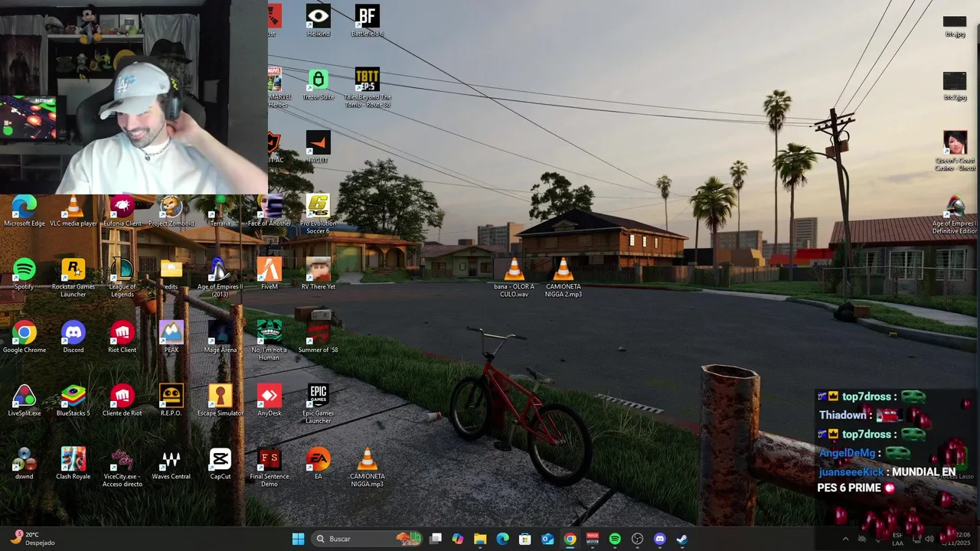Open the Mage Arena shortcut
Viewport: 980px width, 551px height.
coord(220,337)
